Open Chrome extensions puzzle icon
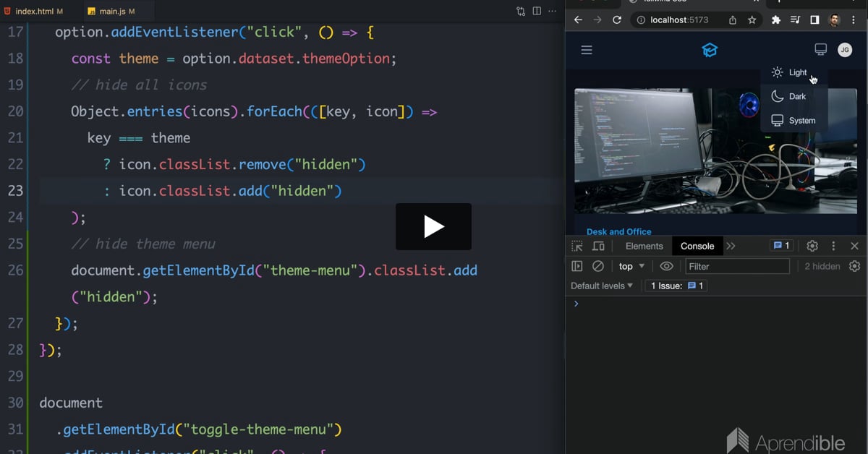The height and width of the screenshot is (454, 868). click(x=776, y=20)
